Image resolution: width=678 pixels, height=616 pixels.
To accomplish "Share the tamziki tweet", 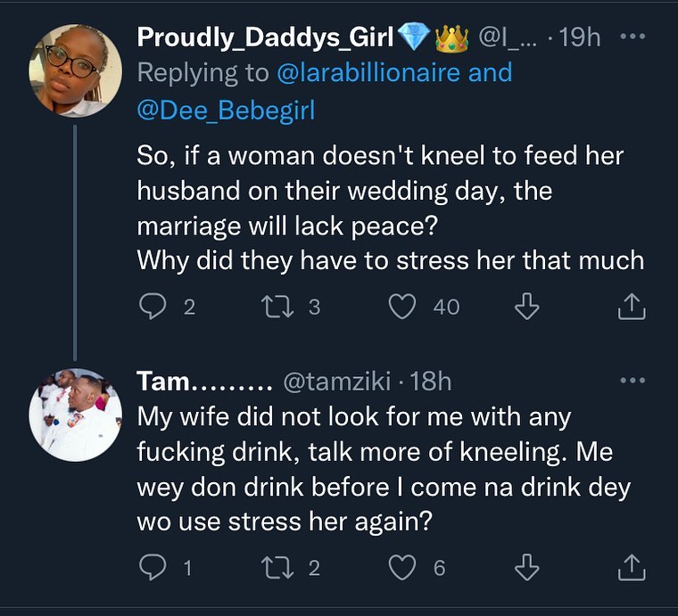I will coord(631,567).
